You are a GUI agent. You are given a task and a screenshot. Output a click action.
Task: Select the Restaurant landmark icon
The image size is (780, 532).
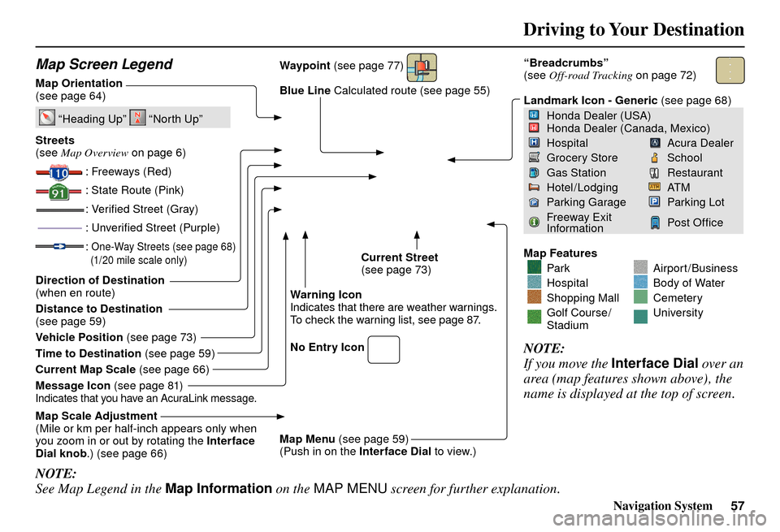[655, 173]
